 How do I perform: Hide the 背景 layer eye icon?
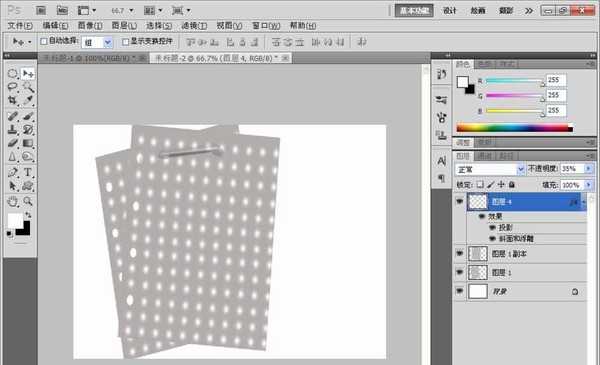pyautogui.click(x=460, y=292)
